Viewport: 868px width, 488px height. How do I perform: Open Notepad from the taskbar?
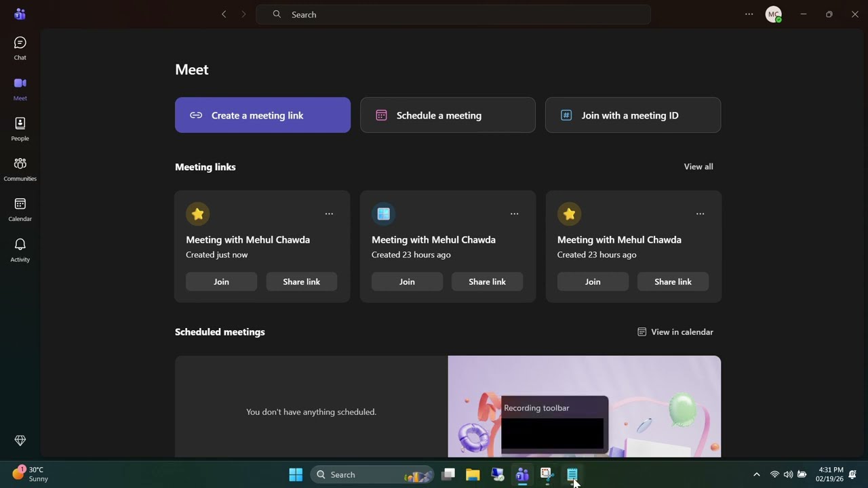click(x=572, y=474)
